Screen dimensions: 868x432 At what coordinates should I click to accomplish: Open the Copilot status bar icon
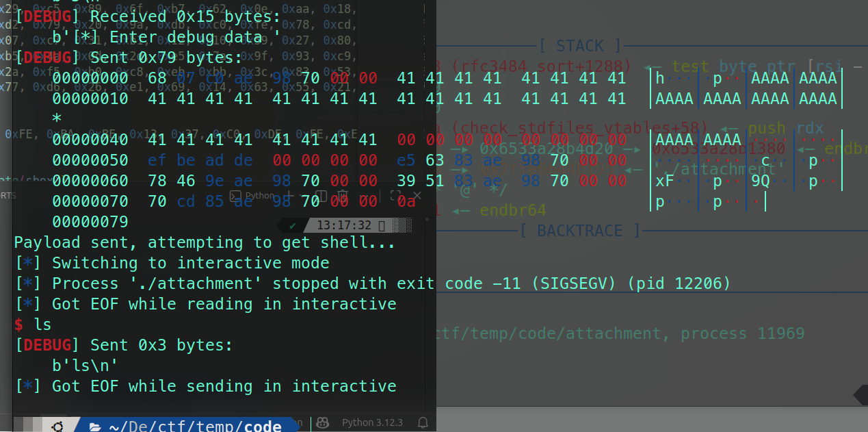point(324,422)
